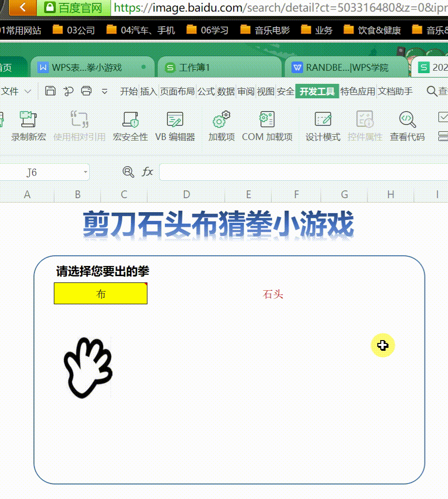448x499 pixels.
Task: Open the 音乐电影 bookmark folder
Action: click(265, 30)
